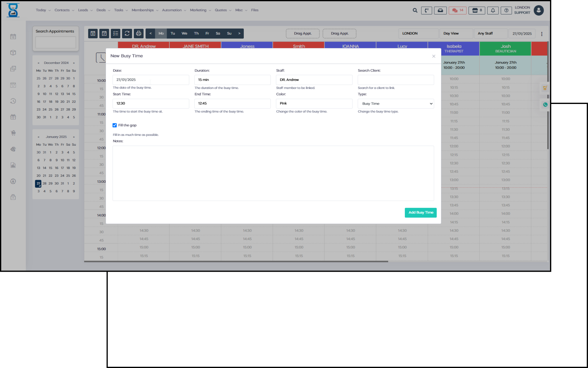Uncheck the Fill the gap checkbox
This screenshot has height=368, width=588.
115,125
